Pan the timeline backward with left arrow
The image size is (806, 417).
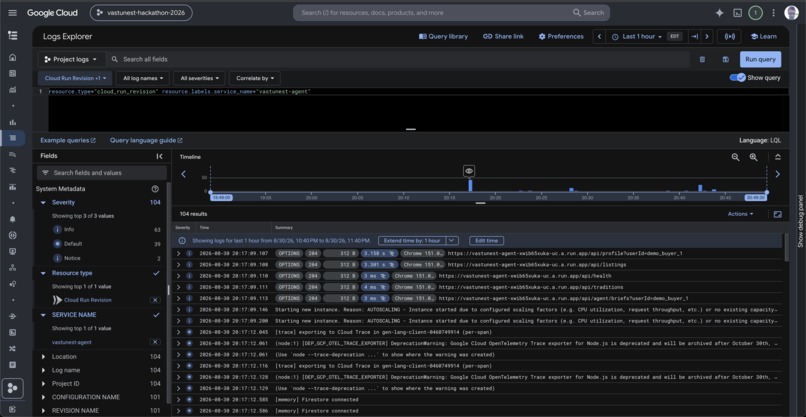pyautogui.click(x=184, y=174)
